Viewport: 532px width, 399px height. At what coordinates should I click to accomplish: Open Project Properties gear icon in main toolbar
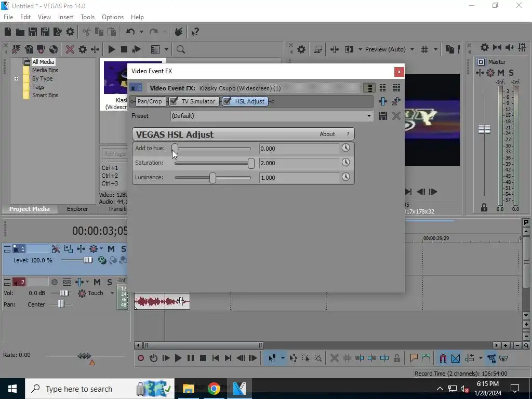(x=70, y=32)
